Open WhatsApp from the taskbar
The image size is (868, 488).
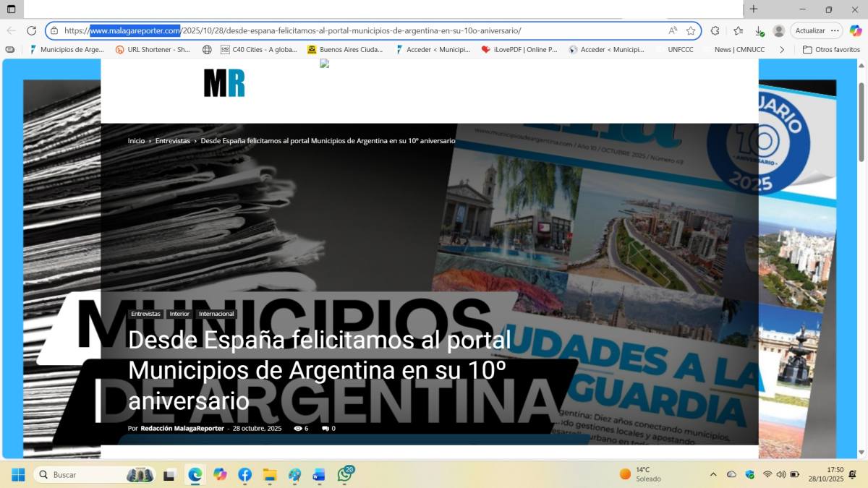(344, 475)
